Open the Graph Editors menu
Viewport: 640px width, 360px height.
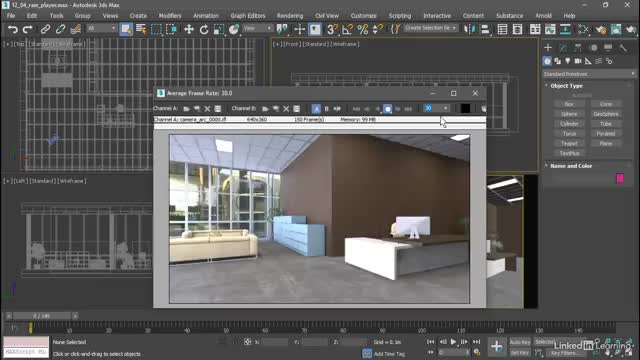click(x=248, y=16)
